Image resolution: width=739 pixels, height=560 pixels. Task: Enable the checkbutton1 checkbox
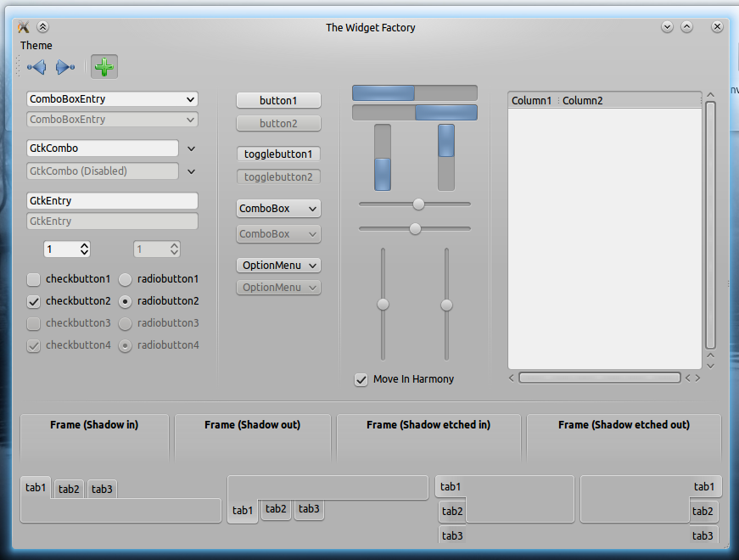point(33,279)
